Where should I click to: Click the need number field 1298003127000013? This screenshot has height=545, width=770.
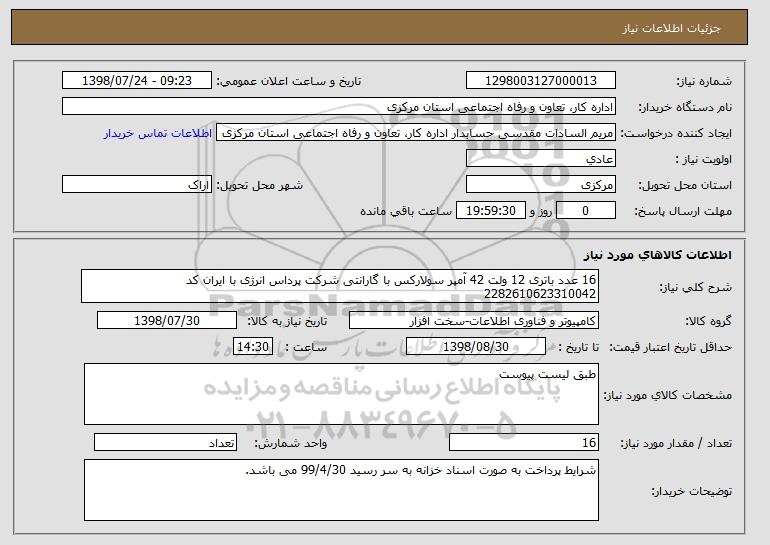(541, 81)
